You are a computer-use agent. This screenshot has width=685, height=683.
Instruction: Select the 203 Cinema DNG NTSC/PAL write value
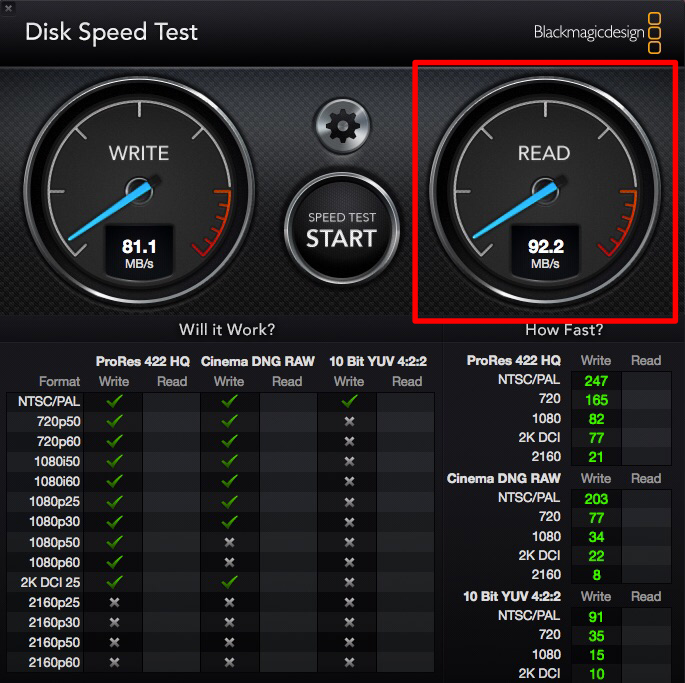(596, 499)
